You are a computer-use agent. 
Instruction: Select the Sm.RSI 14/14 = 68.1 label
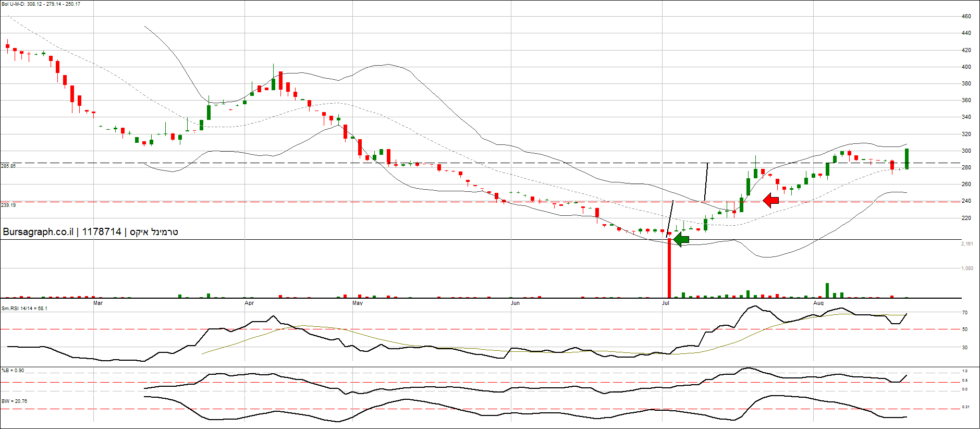24,309
